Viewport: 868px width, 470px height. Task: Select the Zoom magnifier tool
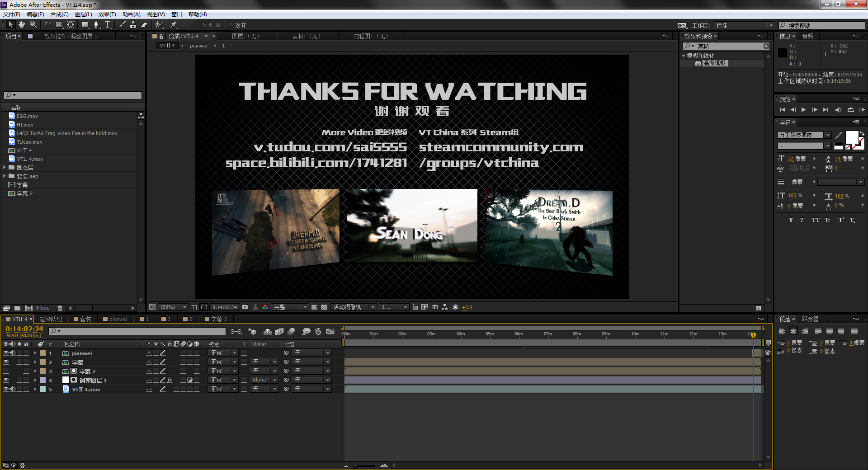[x=33, y=25]
